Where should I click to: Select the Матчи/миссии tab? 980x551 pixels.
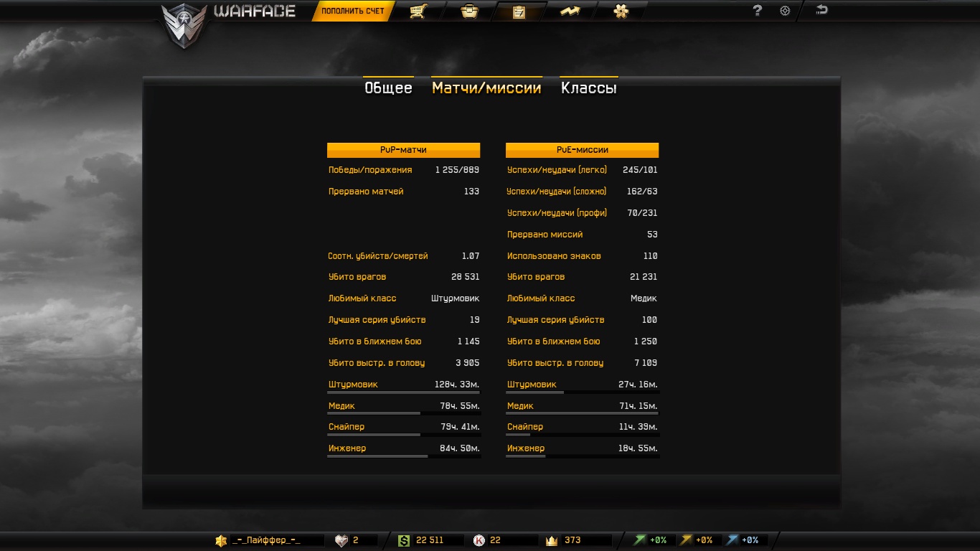coord(486,88)
